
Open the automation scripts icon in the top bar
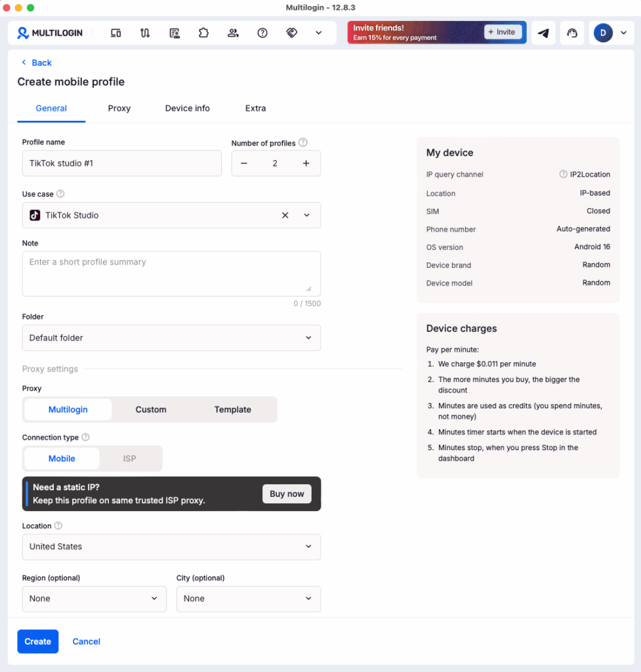coord(145,33)
